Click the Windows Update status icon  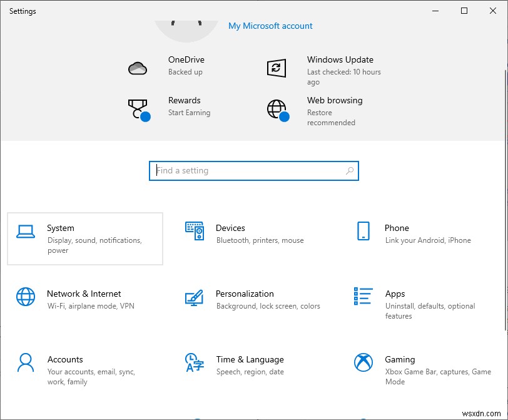[277, 68]
